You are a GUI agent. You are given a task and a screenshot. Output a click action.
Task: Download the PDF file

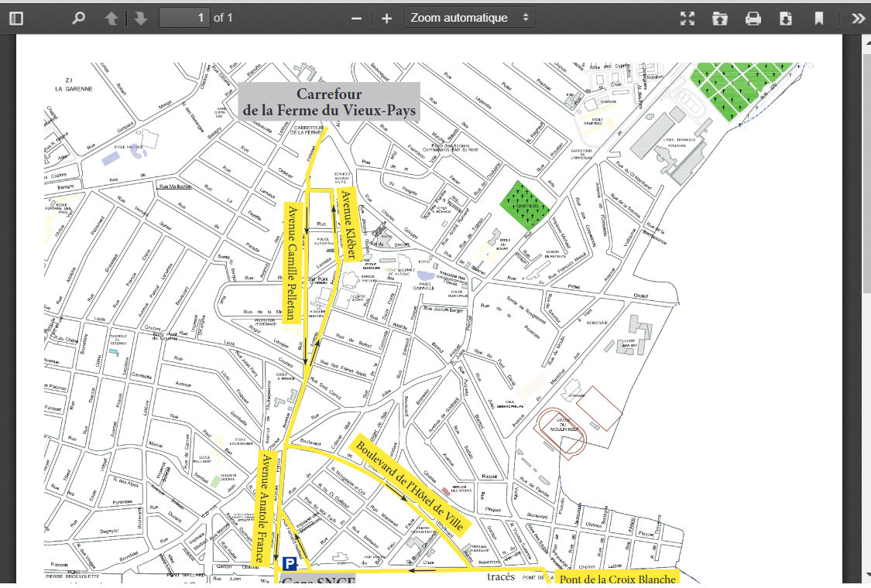pyautogui.click(x=785, y=19)
